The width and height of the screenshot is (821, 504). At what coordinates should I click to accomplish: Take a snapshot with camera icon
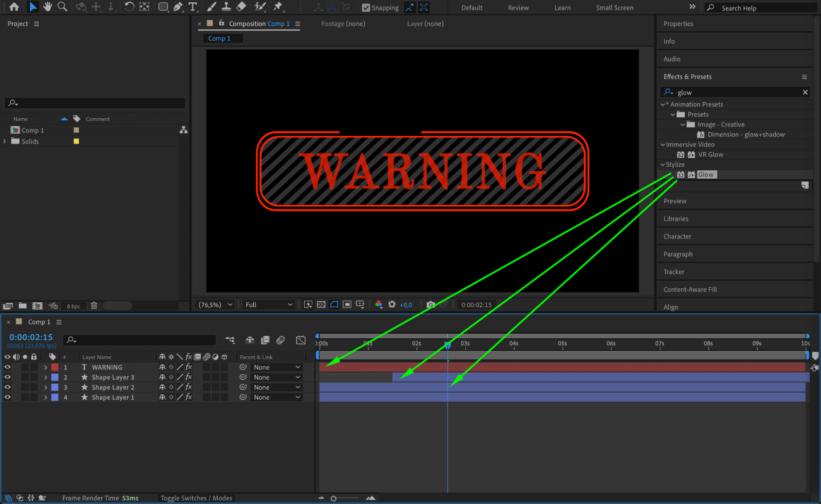pyautogui.click(x=430, y=304)
